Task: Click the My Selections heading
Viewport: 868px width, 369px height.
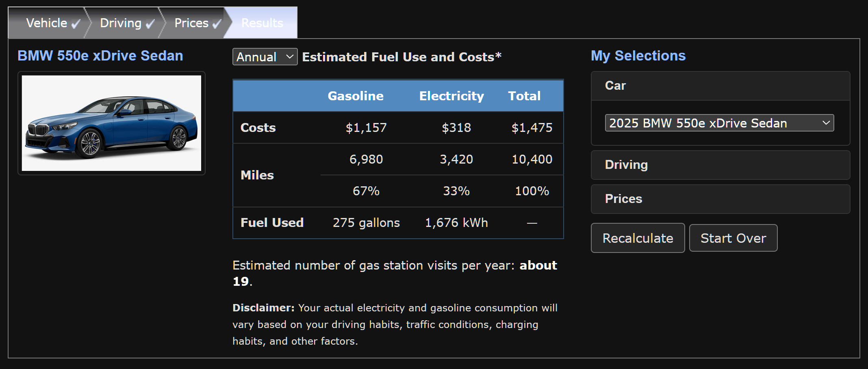Action: coord(638,56)
